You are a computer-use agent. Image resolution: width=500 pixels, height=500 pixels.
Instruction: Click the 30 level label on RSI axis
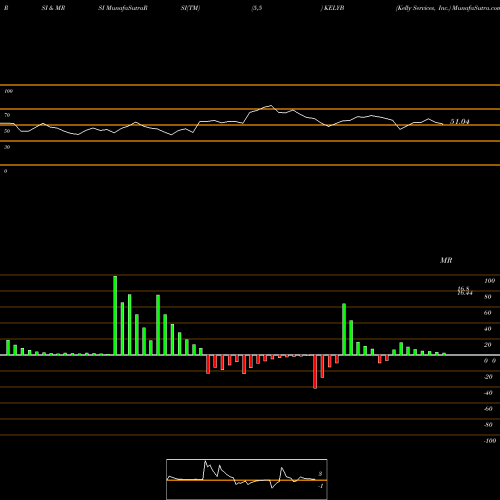coord(7,147)
